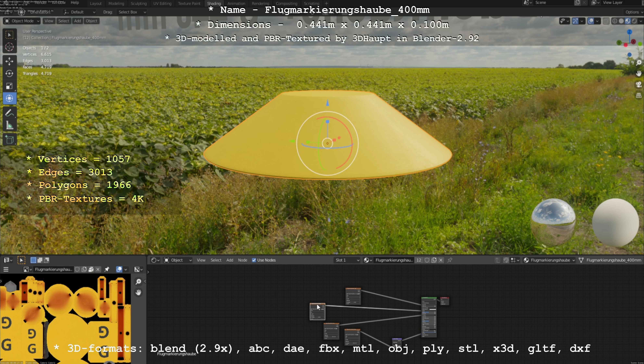
Task: Toggle X-Ray mode button
Action: pos(606,21)
